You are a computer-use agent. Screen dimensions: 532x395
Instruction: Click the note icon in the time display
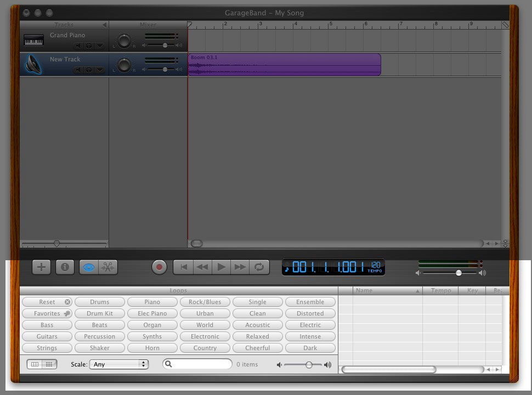(x=287, y=269)
